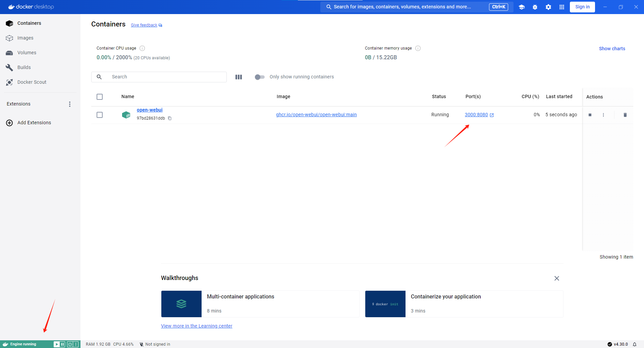Click Add Extensions

29,123
